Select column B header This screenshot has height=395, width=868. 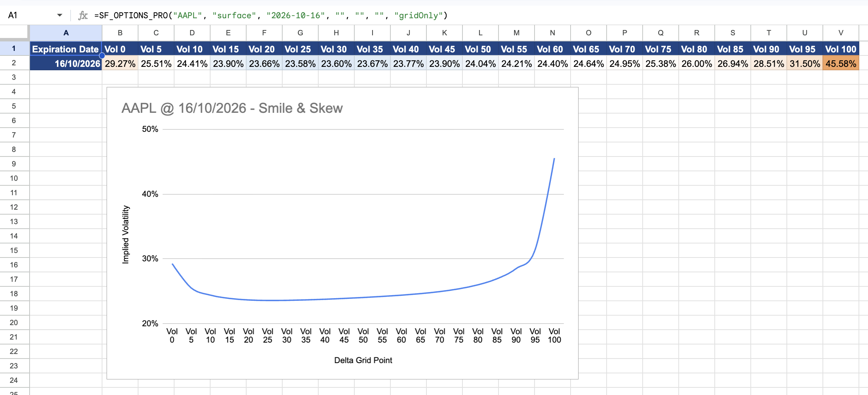120,33
